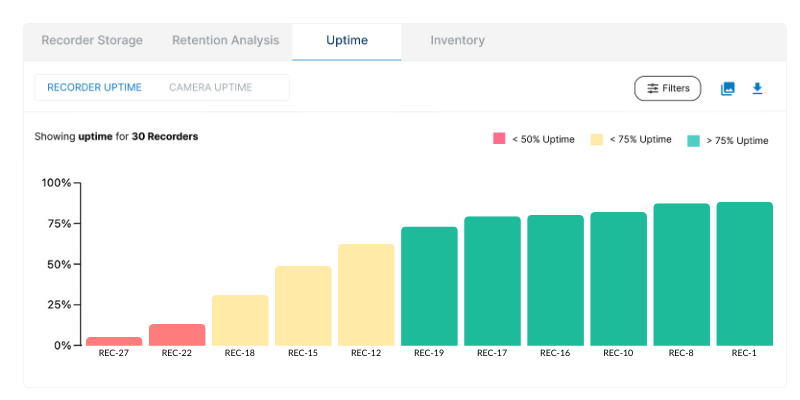Click the teal over 75% Uptime legend swatch
The height and width of the screenshot is (400, 800).
[x=693, y=140]
